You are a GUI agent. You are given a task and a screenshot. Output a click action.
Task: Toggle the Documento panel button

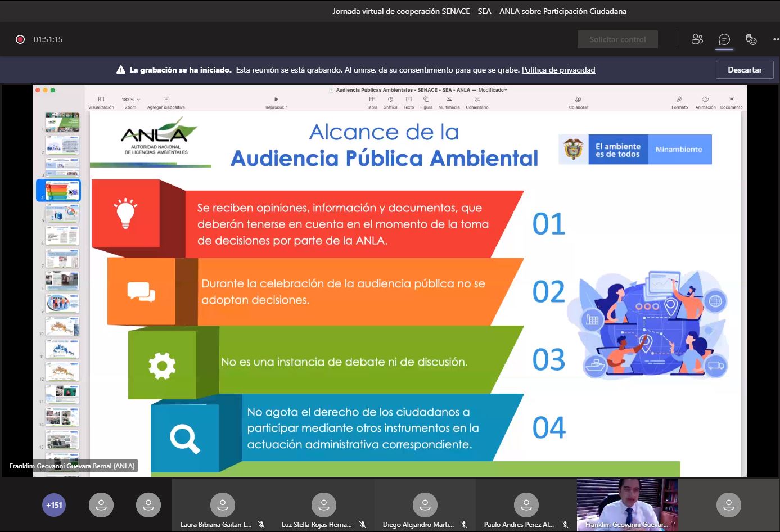coord(731,100)
